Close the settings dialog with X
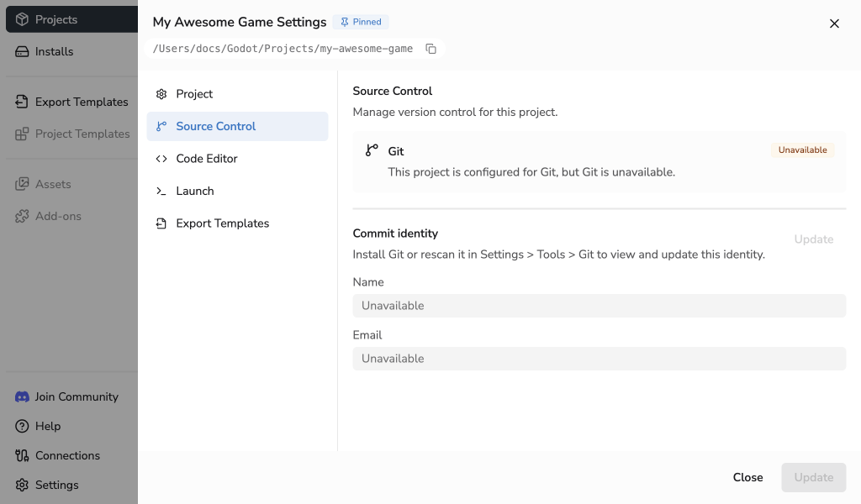 tap(834, 24)
